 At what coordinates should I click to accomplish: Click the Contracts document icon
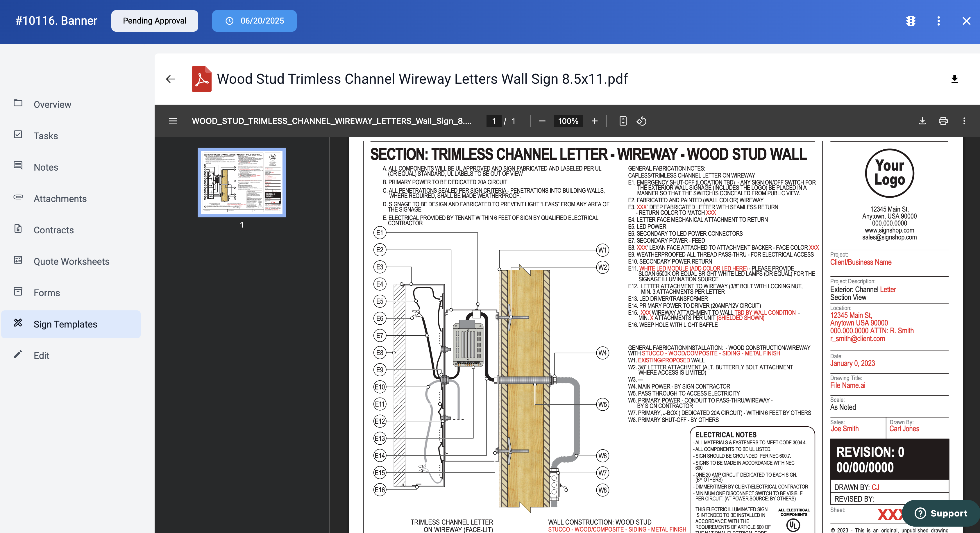18,228
